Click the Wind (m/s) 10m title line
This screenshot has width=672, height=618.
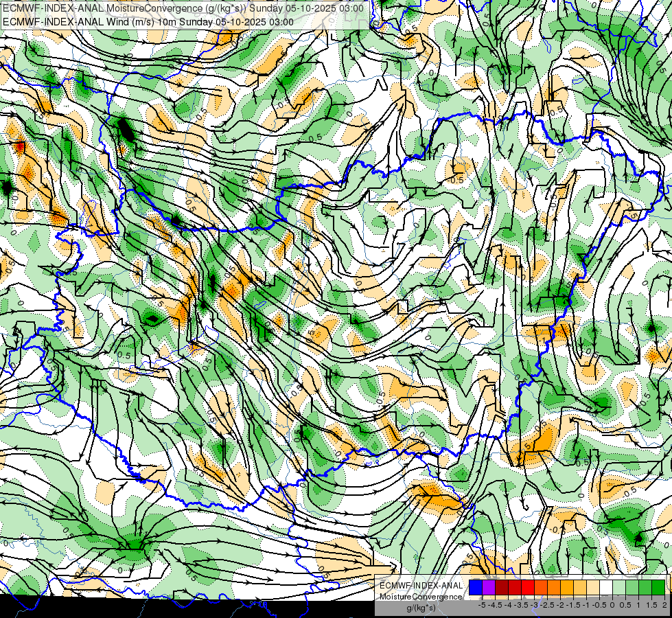(x=148, y=22)
